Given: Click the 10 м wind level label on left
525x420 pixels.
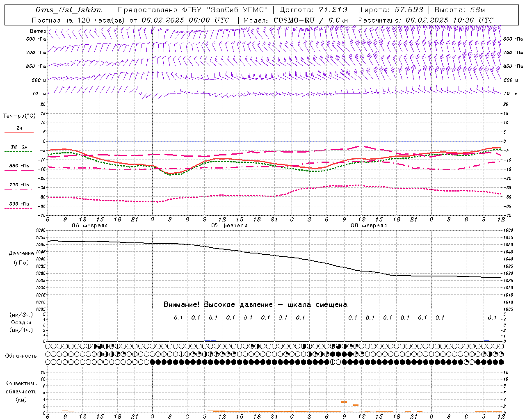Looking at the screenshot, I should click(x=39, y=94).
